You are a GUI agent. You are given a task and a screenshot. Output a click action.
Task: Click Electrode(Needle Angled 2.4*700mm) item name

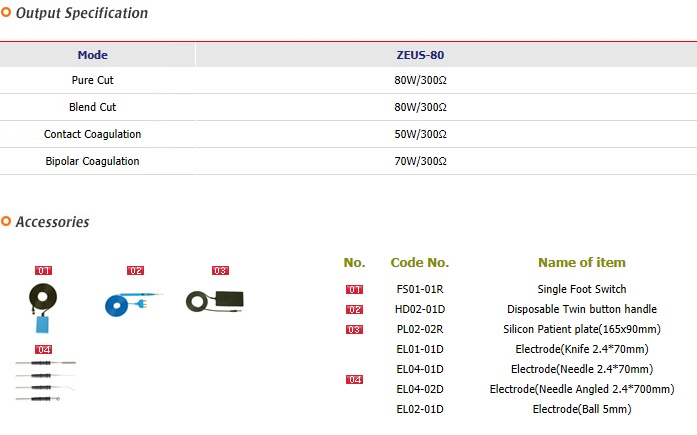click(x=582, y=389)
